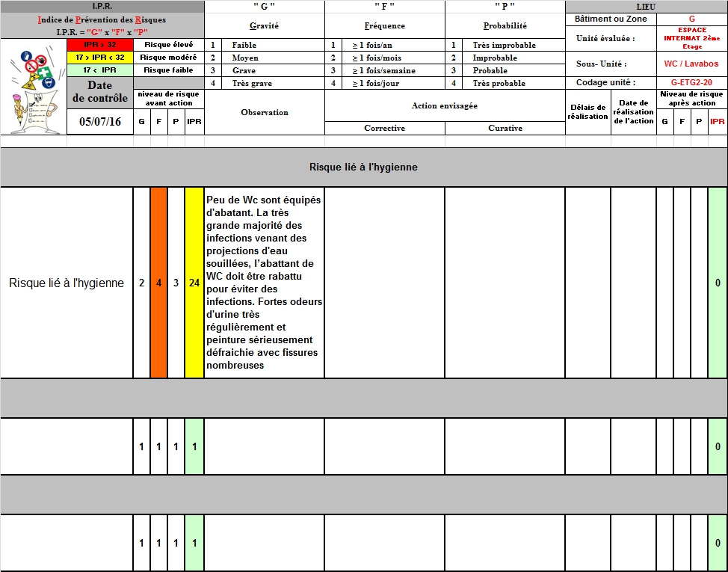Click the "ESPACE INTERNAT 2ème Etage" cell
The image size is (728, 572).
point(691,38)
